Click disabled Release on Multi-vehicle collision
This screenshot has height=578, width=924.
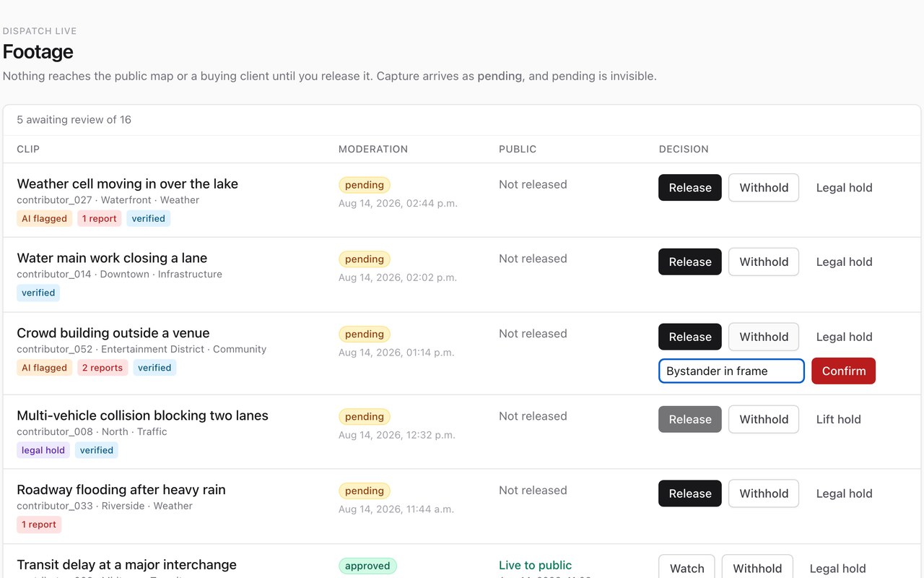coord(689,419)
